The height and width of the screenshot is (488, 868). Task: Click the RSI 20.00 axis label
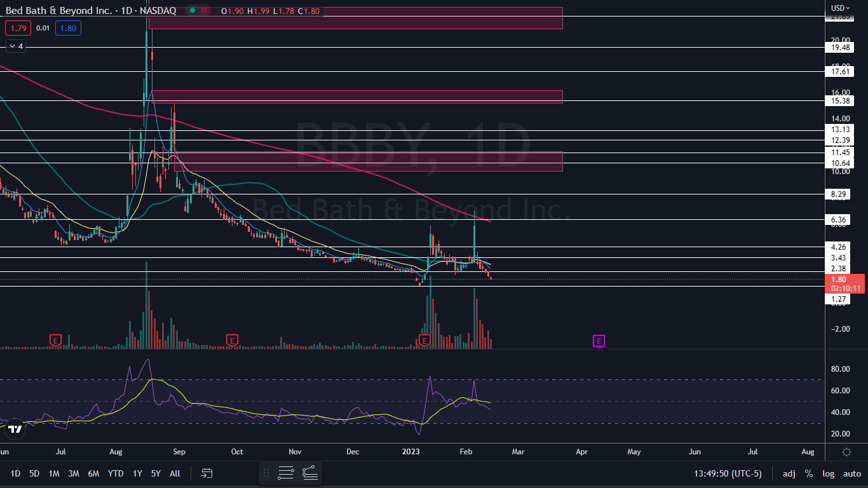point(839,434)
